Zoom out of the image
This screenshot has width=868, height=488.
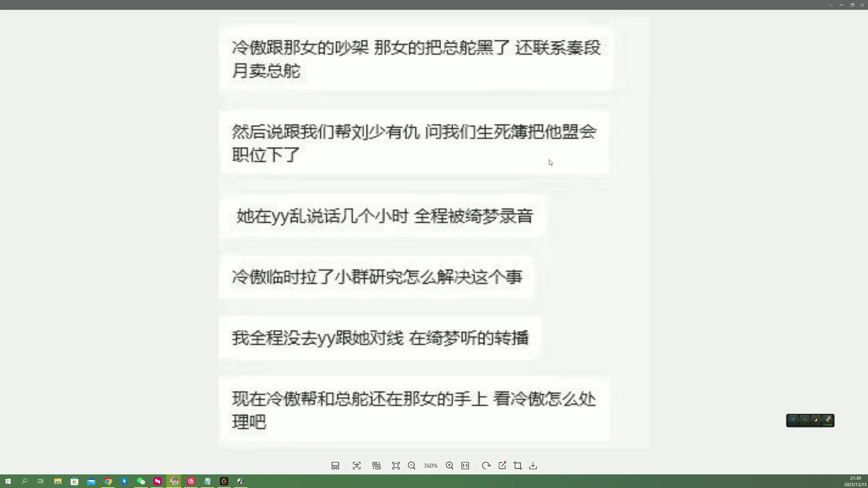click(x=412, y=465)
